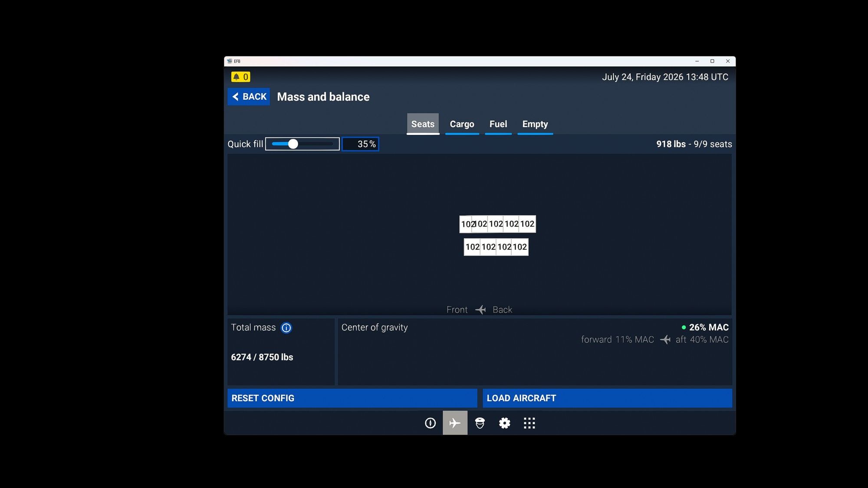The image size is (868, 488).
Task: Click the 35% quick fill value field
Action: coord(360,144)
